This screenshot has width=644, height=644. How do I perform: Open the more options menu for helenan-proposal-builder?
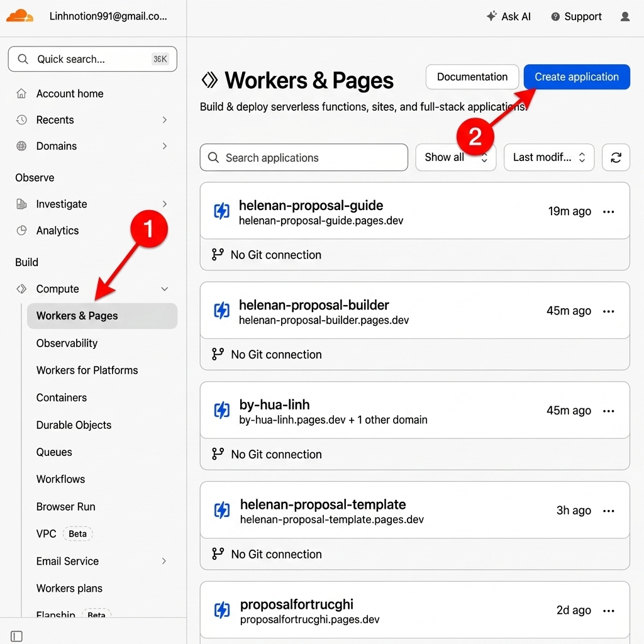[608, 311]
